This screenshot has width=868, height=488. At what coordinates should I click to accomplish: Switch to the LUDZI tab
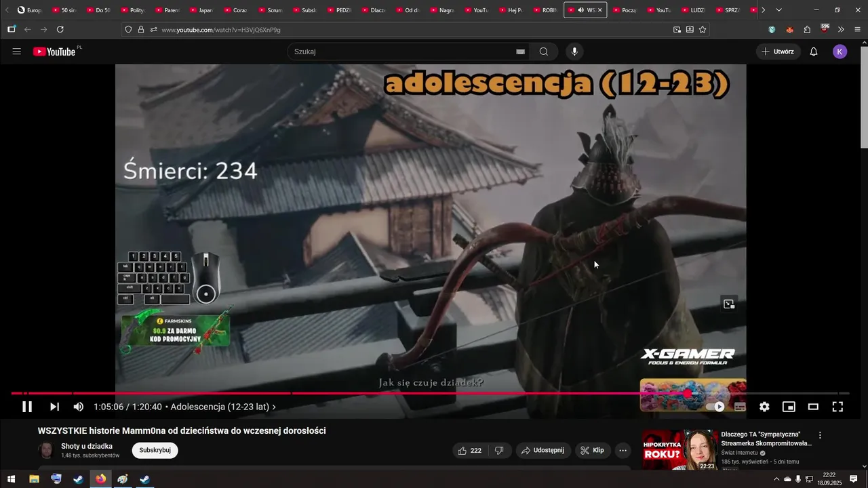(693, 10)
